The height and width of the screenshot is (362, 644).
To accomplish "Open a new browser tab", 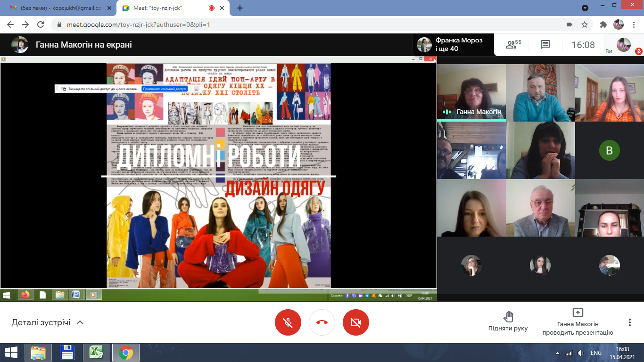I will click(x=240, y=8).
